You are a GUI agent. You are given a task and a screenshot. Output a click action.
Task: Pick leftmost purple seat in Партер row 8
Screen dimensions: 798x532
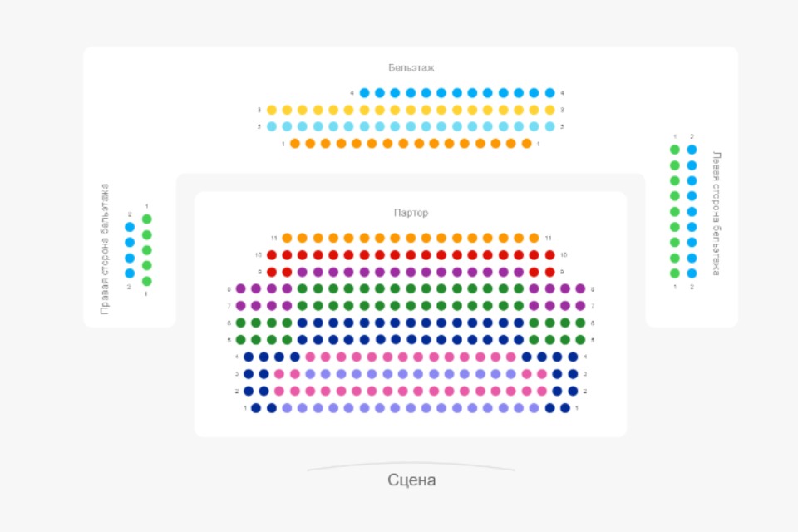pyautogui.click(x=241, y=288)
